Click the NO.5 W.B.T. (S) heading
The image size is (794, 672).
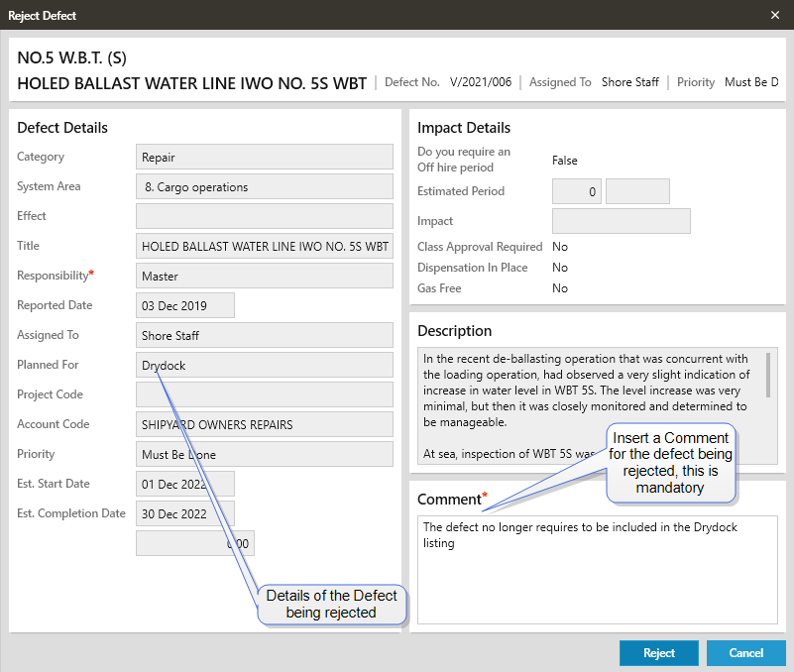[x=72, y=57]
